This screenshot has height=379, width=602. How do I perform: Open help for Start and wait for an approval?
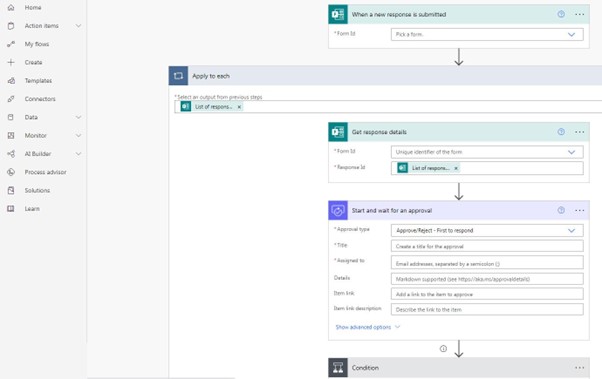pos(561,210)
